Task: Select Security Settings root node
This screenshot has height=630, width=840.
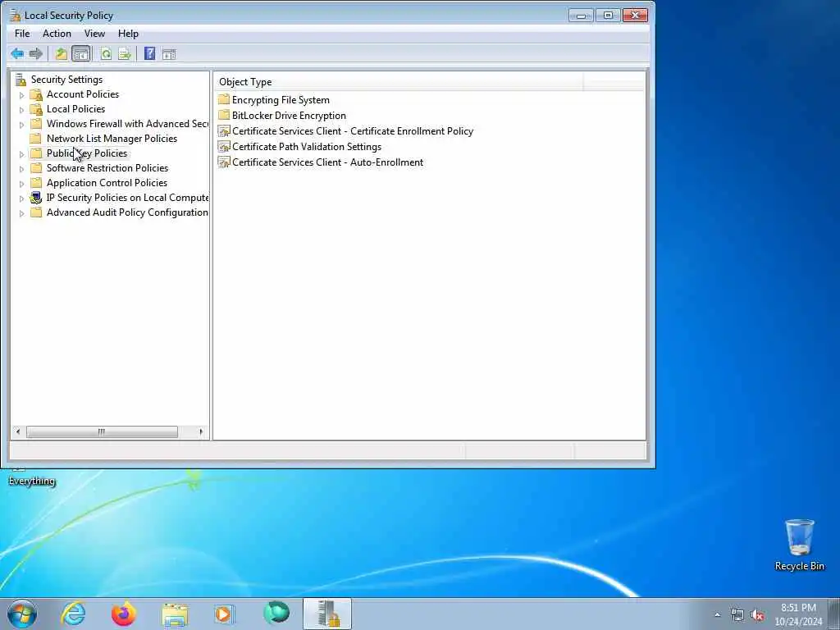Action: (66, 80)
